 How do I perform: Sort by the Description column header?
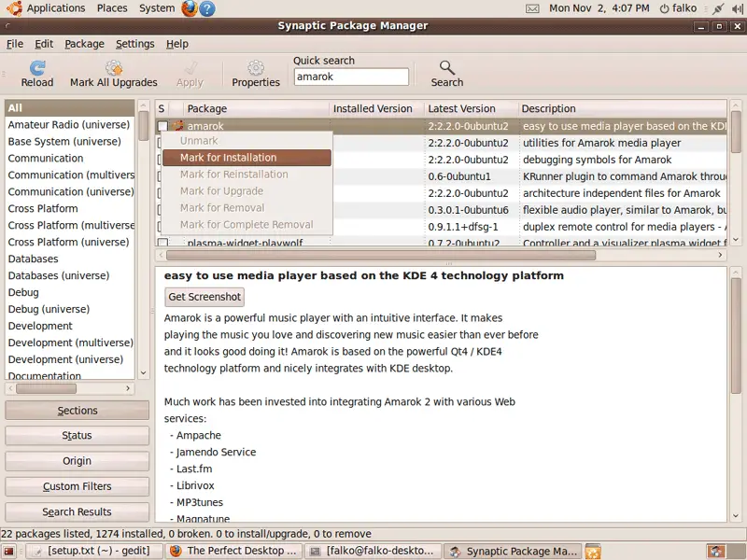(x=622, y=108)
